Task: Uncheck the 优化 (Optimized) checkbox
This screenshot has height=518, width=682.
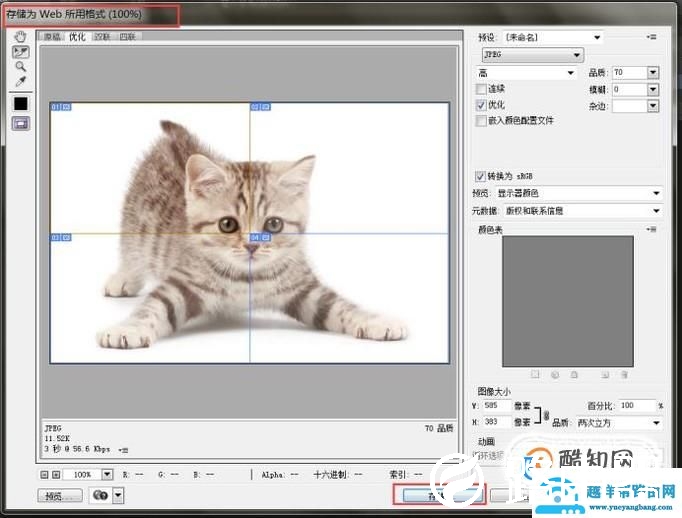Action: click(482, 105)
